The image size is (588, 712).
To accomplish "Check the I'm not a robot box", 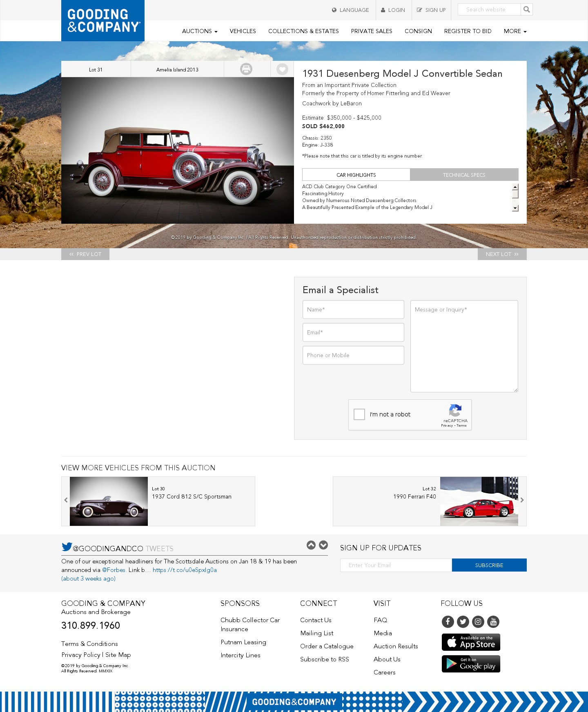I will 359,414.
